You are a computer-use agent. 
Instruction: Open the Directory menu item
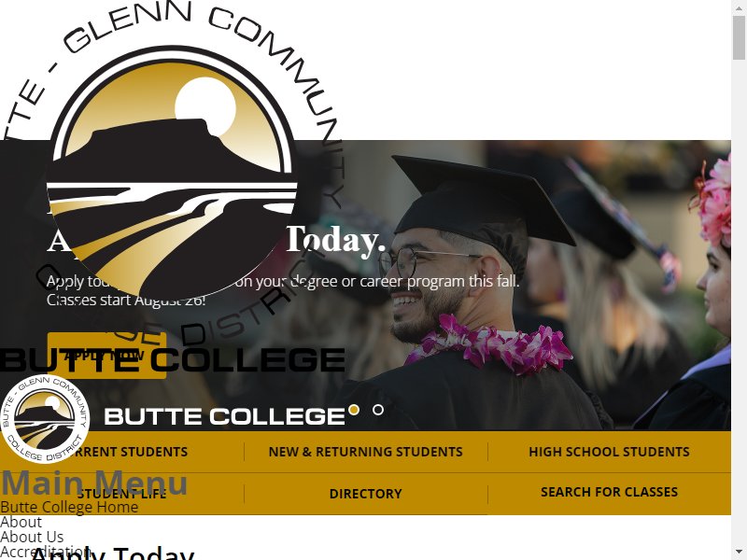pos(365,494)
